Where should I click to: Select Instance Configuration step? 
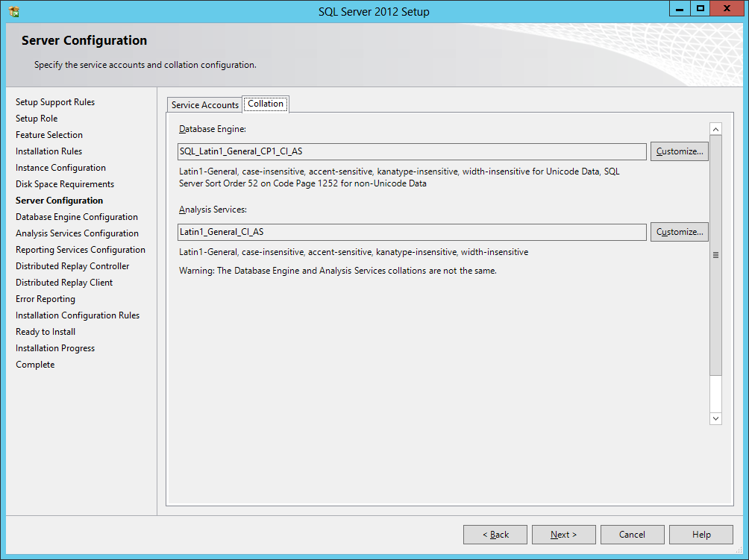(60, 168)
